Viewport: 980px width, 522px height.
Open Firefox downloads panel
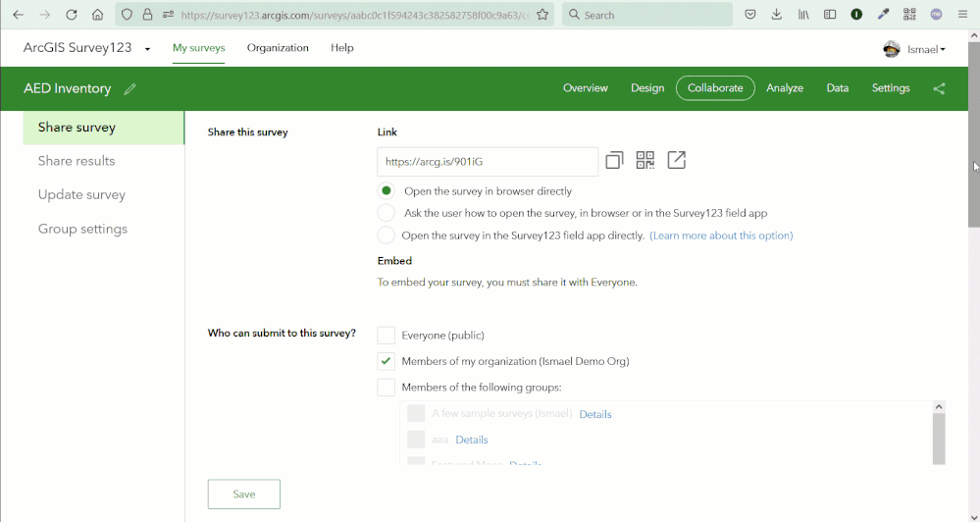click(x=776, y=15)
